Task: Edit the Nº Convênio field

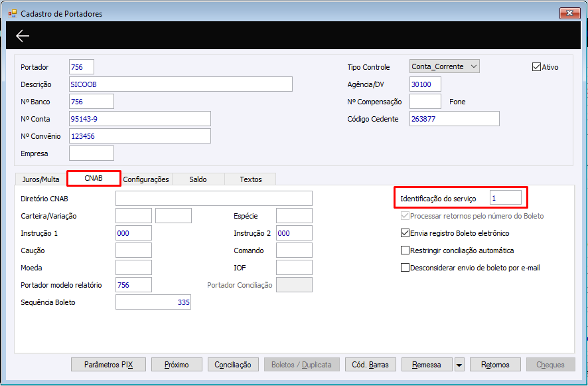Action: (140, 136)
